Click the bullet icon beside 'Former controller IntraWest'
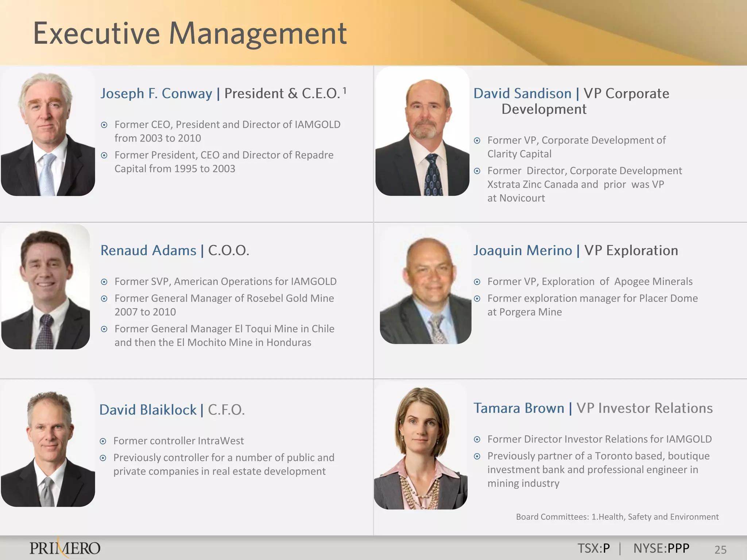 (x=103, y=442)
